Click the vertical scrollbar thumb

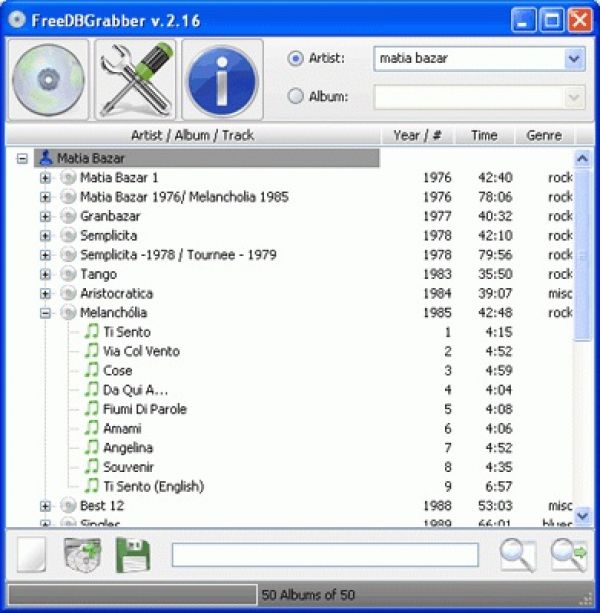click(582, 255)
